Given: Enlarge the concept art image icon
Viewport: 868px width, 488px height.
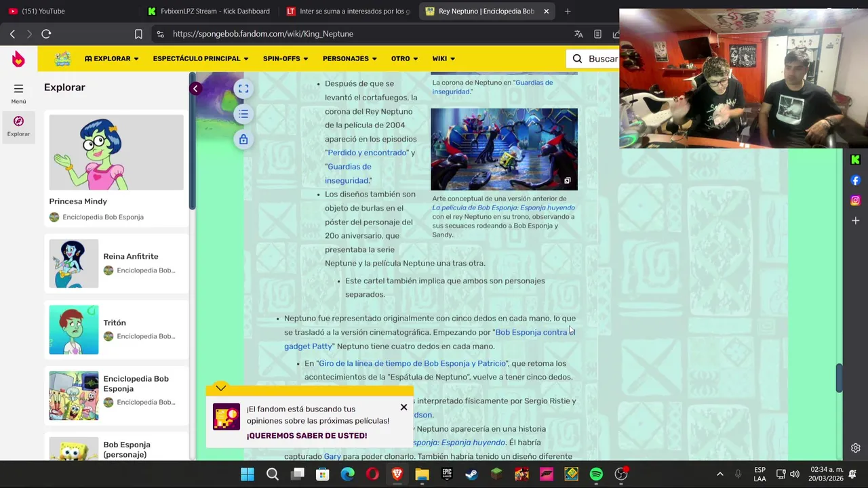Looking at the screenshot, I should [x=568, y=180].
